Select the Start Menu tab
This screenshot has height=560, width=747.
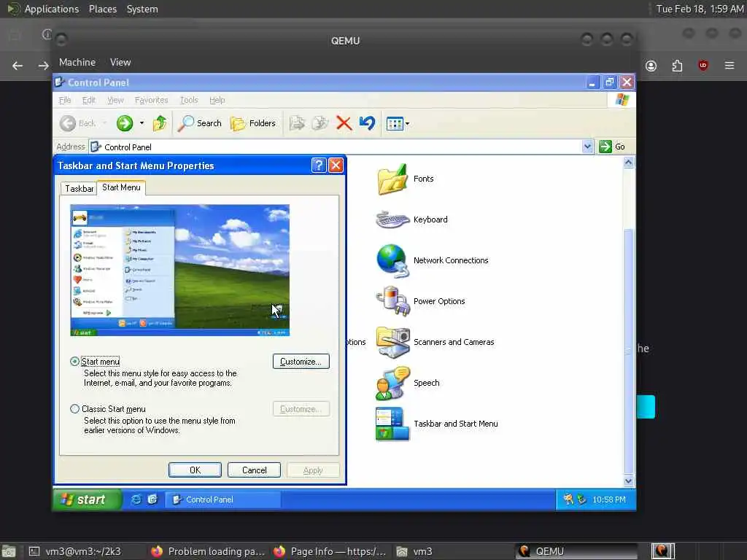click(x=122, y=187)
